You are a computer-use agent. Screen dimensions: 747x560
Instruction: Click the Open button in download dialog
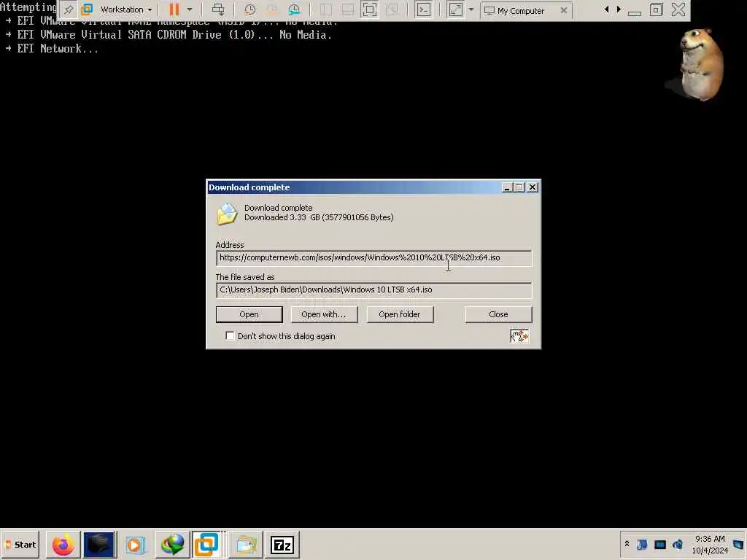(249, 314)
